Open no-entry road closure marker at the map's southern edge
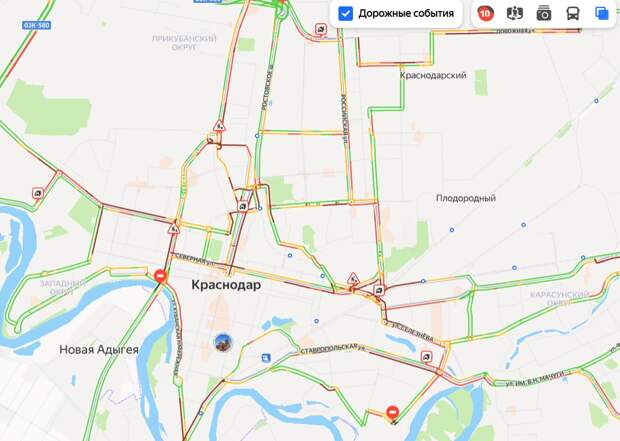This screenshot has height=441, width=620. tap(392, 413)
